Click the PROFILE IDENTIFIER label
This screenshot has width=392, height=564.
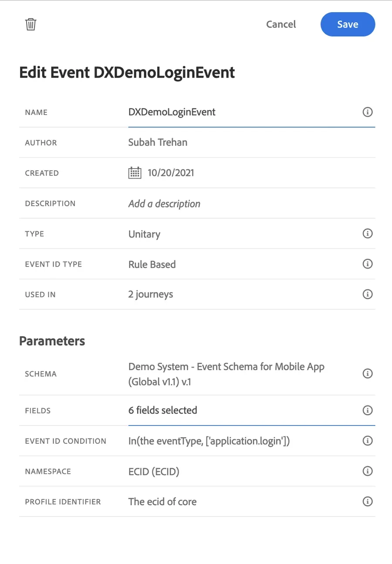[x=63, y=502]
